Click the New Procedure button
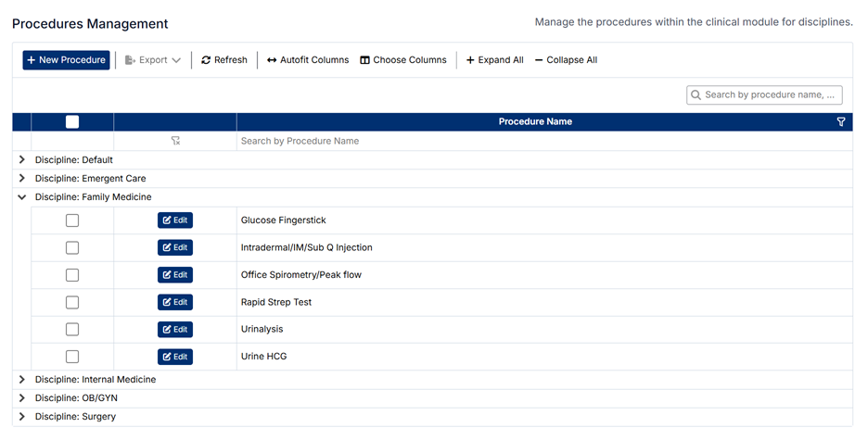The image size is (868, 440). tap(67, 60)
